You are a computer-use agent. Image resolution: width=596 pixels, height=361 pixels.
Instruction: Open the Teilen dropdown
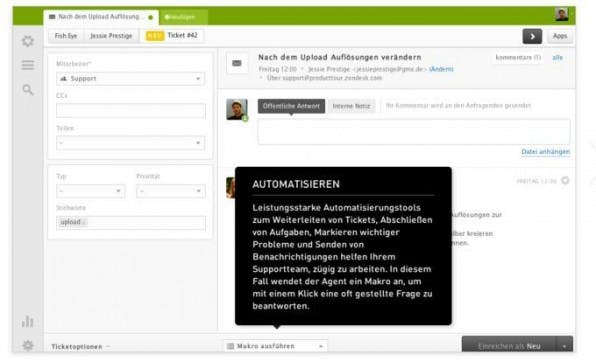click(x=130, y=143)
